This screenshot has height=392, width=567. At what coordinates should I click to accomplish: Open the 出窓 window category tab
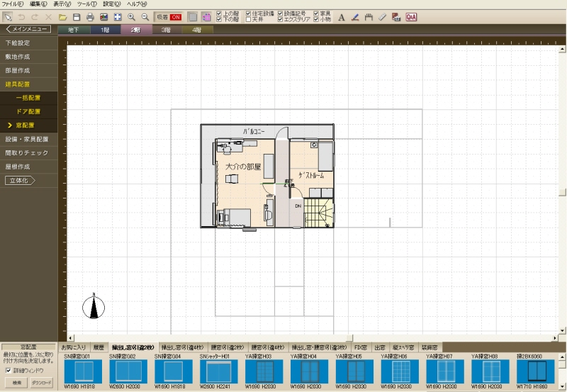[379, 347]
